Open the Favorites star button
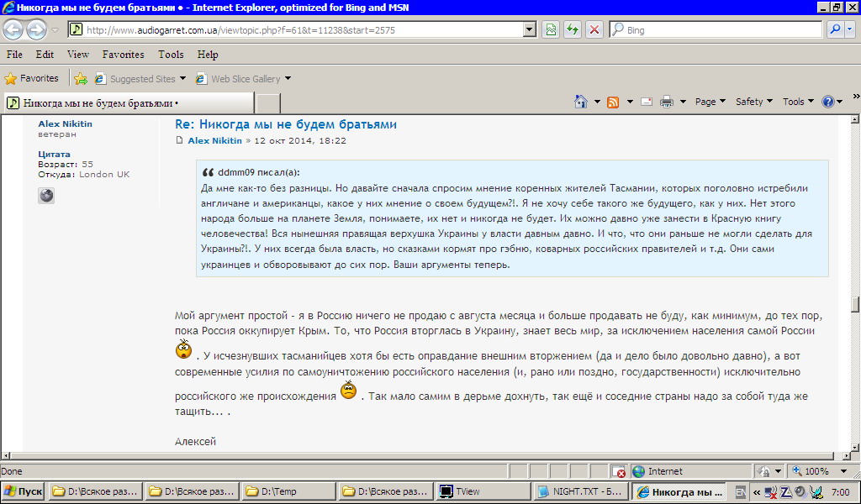 31,78
